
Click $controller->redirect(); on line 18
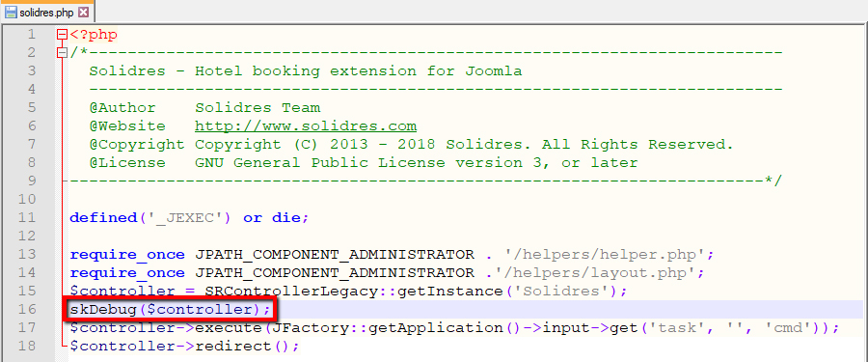pos(185,346)
